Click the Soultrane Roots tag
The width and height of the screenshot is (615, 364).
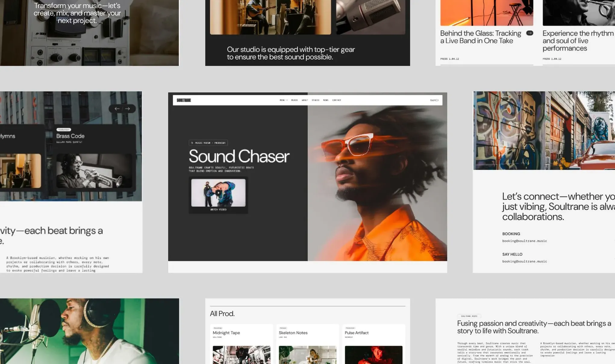pyautogui.click(x=469, y=316)
